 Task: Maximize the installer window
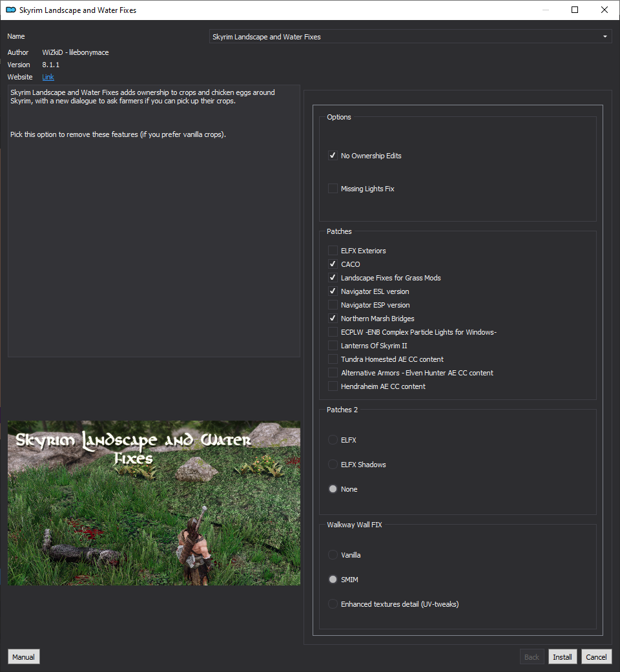click(575, 10)
